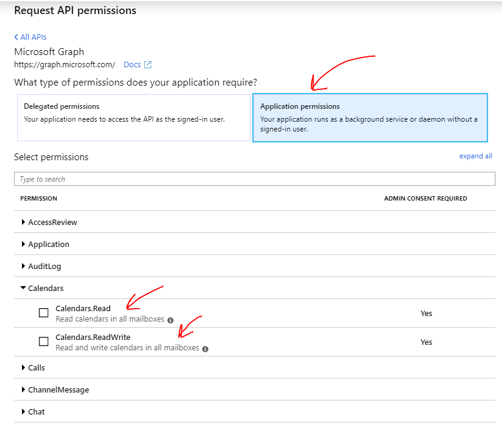Click Yes in the Calendars.ReadWrite row
Screen dimensions: 504x428
pos(426,342)
